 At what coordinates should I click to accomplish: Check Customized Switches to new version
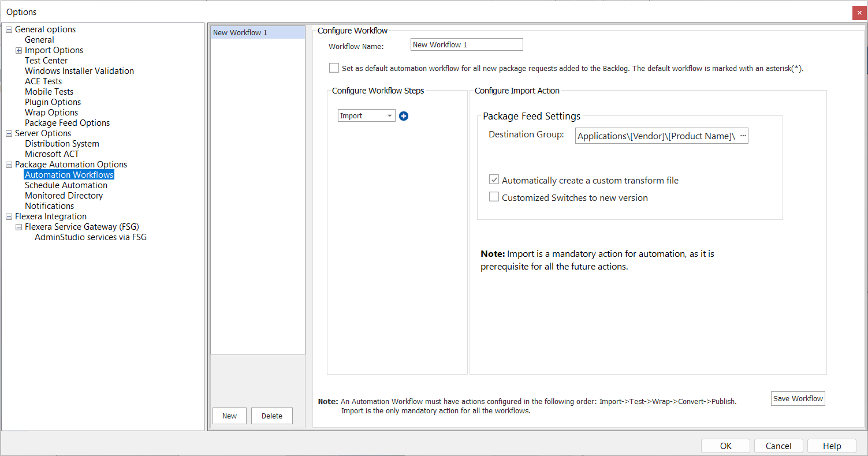point(494,197)
